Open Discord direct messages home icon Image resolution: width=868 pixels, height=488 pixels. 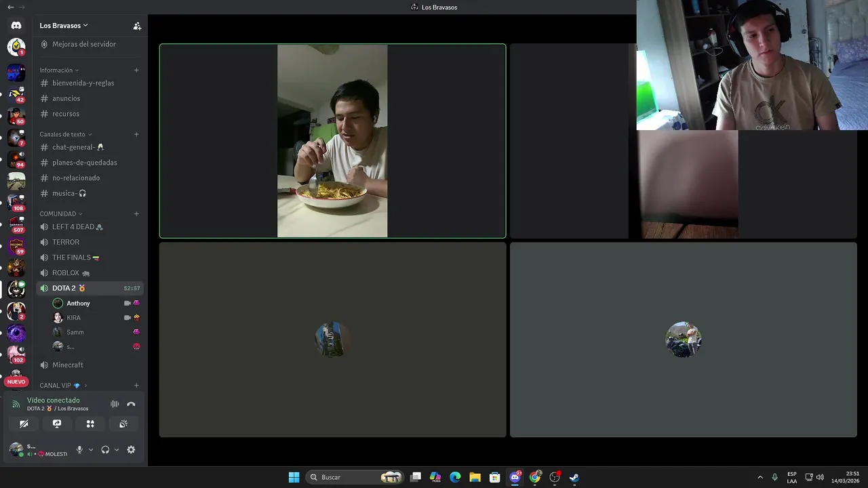(x=16, y=25)
